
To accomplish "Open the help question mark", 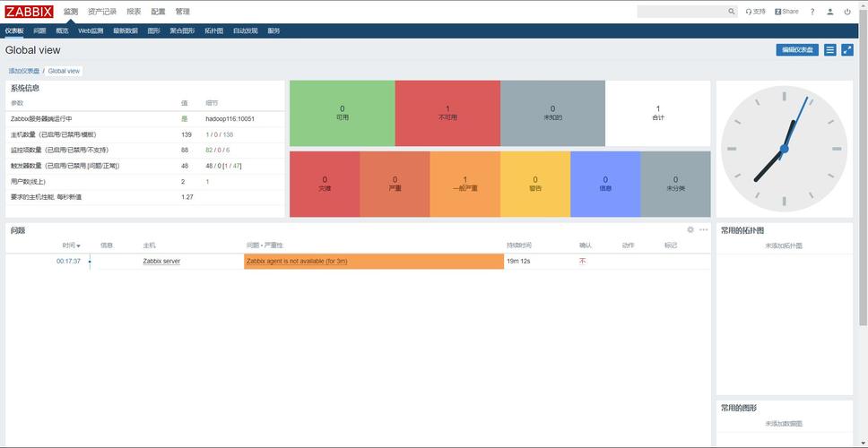I will point(812,12).
